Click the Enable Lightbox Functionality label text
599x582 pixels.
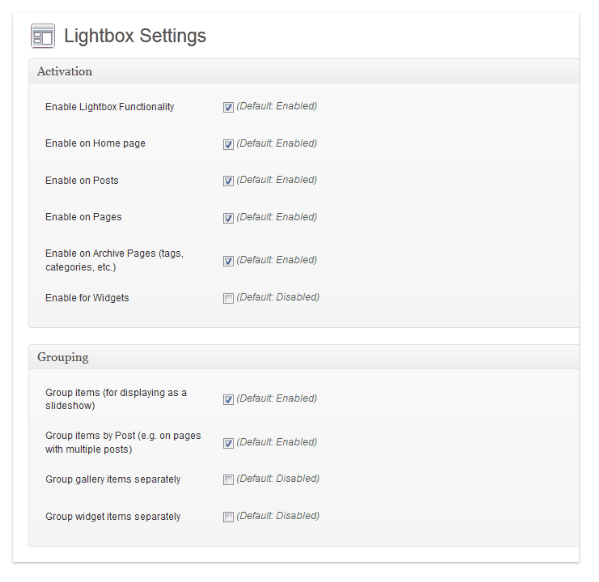[x=110, y=107]
